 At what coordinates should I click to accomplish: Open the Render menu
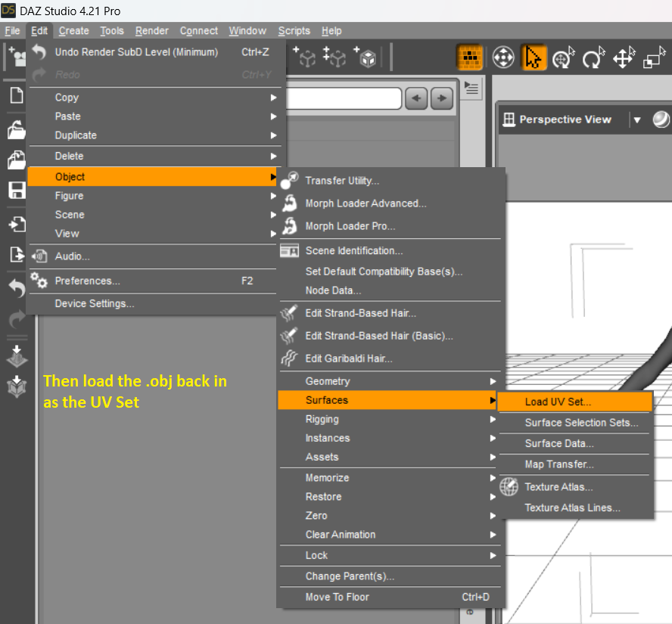pyautogui.click(x=151, y=31)
